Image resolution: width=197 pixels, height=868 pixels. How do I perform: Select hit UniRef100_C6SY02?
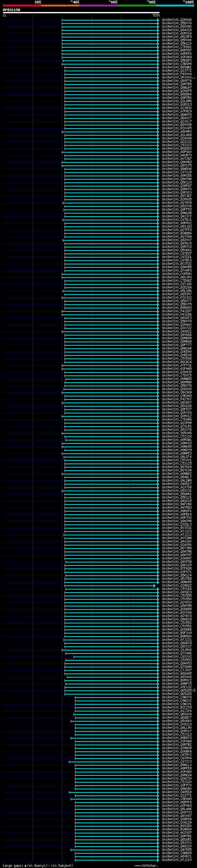point(177,657)
